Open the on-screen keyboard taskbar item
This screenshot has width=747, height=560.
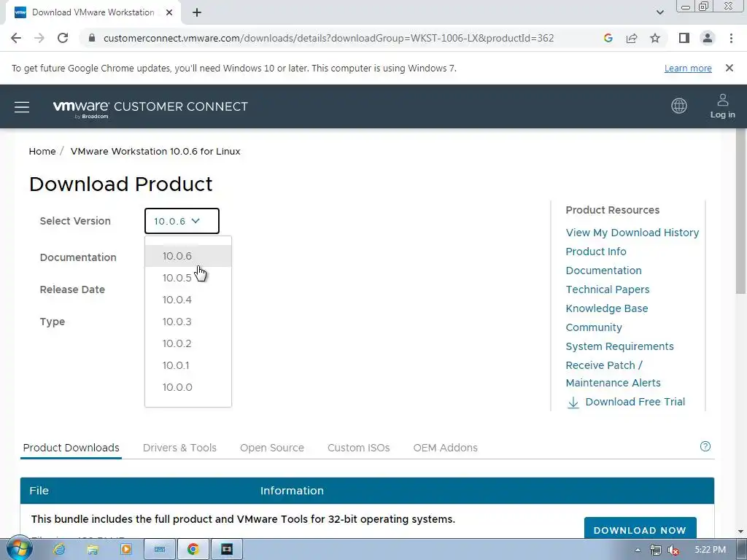coord(160,550)
